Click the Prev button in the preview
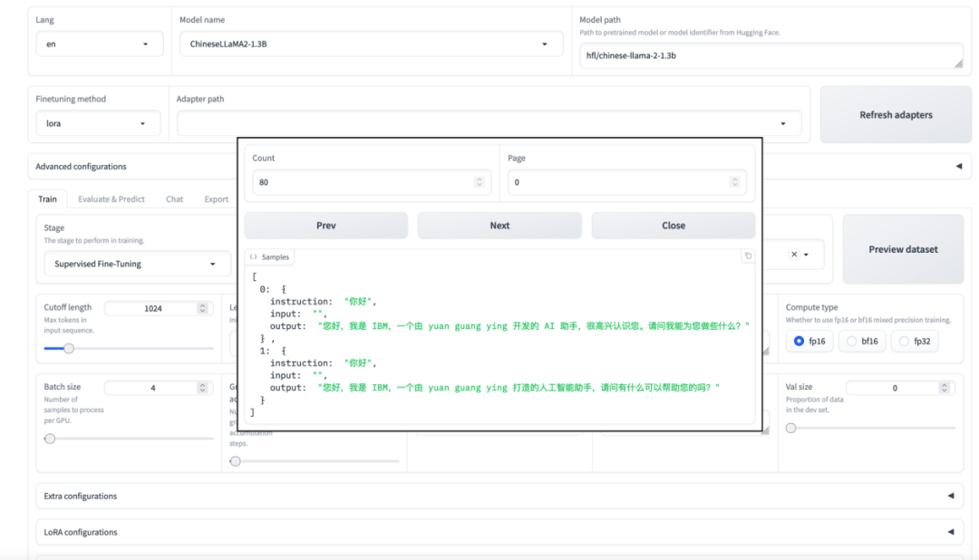 click(x=326, y=226)
